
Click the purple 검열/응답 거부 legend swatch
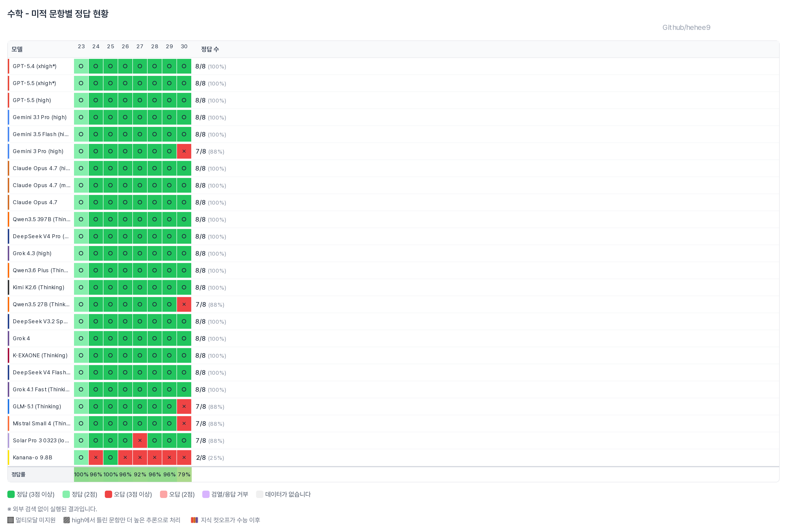tap(206, 494)
